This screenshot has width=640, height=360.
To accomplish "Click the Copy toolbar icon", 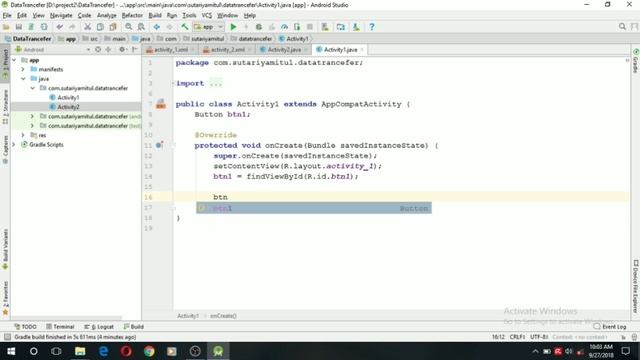I will [100, 27].
